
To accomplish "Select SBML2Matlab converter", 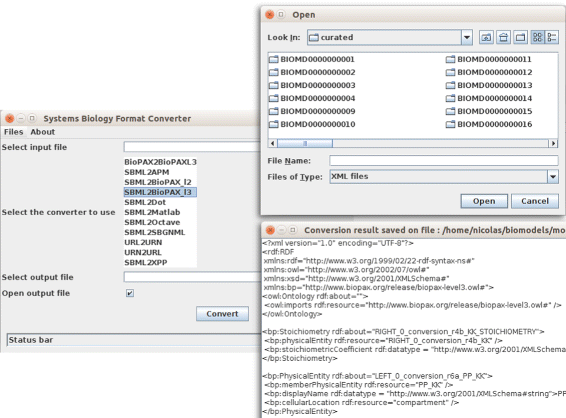I will click(160, 212).
